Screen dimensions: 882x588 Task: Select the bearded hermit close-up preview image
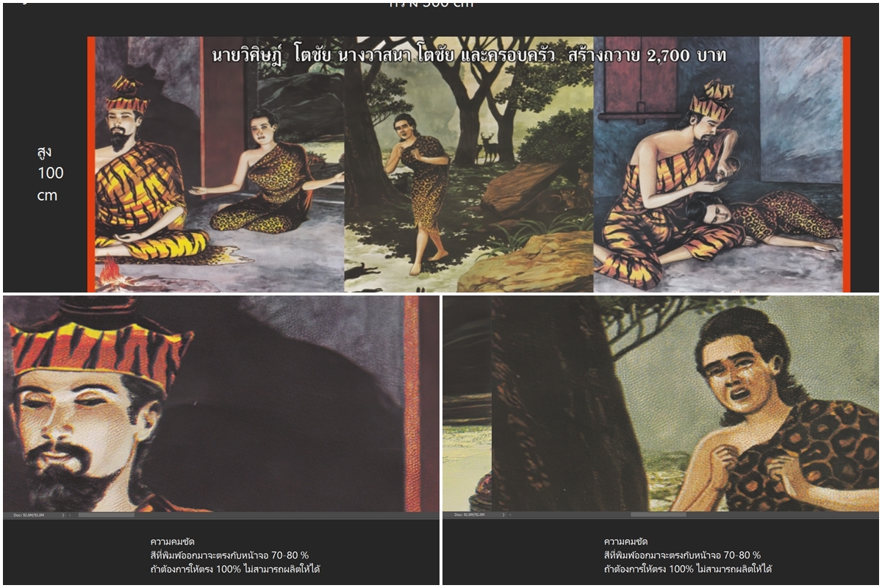220,404
